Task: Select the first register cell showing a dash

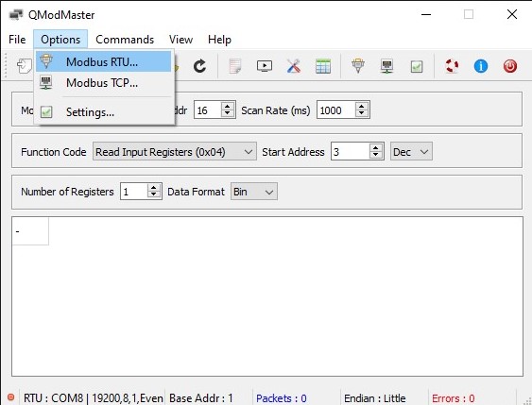Action: click(x=30, y=231)
